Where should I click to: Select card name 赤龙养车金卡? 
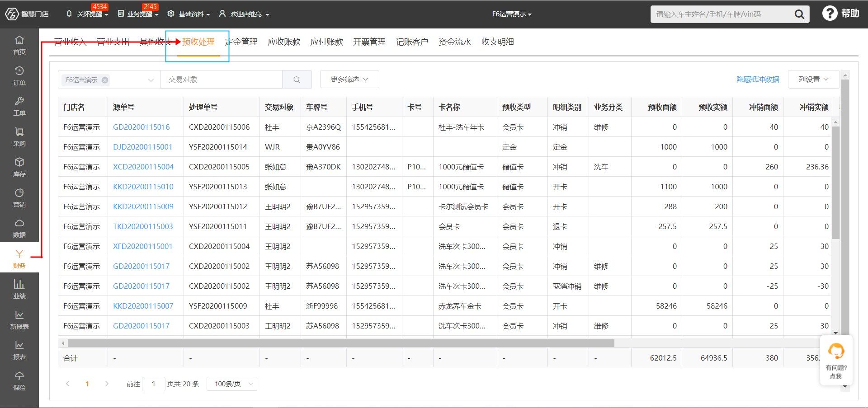[460, 306]
